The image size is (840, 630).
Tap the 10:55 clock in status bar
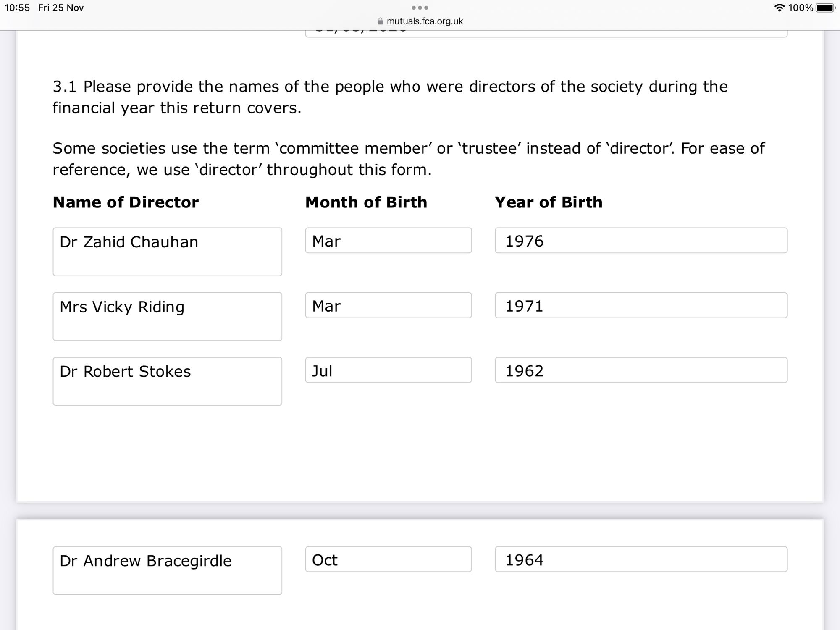coord(17,8)
